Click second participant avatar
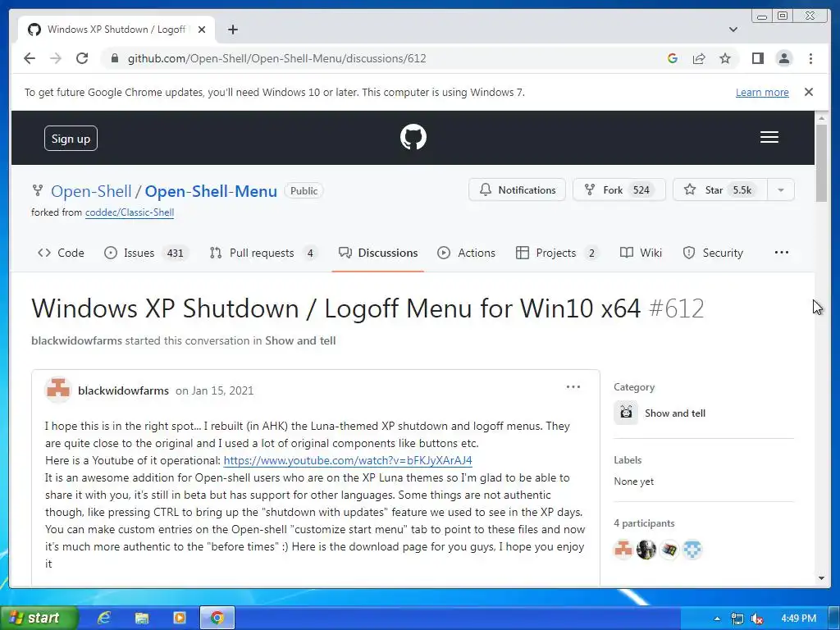 click(646, 549)
